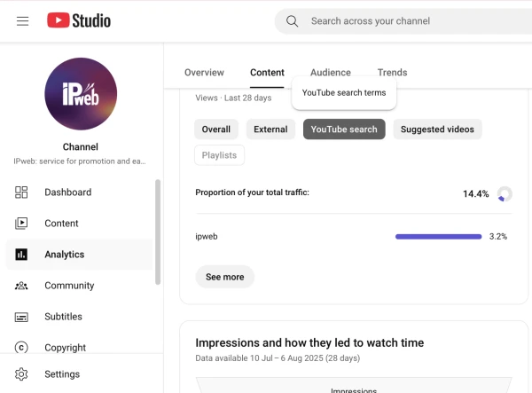Click the search magnifier icon

(292, 21)
